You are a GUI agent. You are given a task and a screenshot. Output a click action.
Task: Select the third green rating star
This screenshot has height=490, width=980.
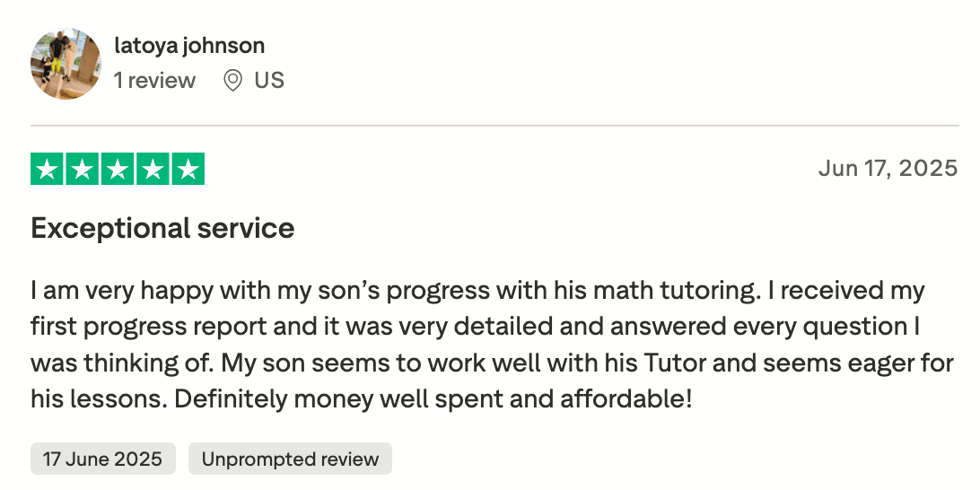coord(118,169)
